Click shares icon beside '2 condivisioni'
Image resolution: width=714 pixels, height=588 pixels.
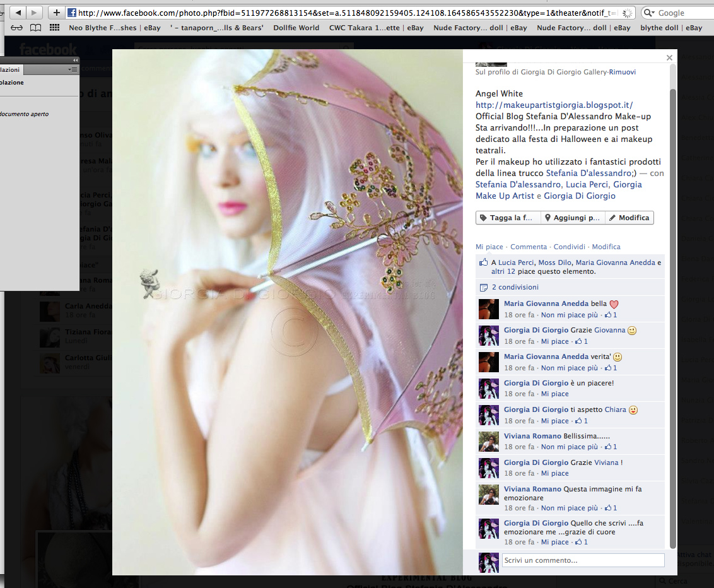click(x=484, y=288)
